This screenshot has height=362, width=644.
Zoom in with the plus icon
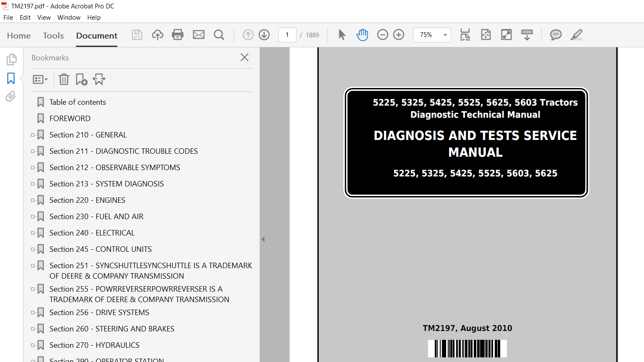(399, 35)
